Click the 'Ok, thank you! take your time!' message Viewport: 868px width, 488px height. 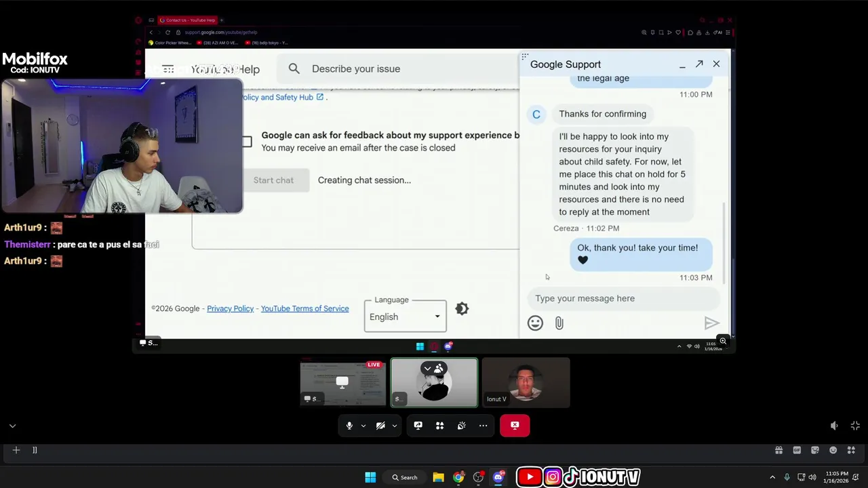pos(641,254)
